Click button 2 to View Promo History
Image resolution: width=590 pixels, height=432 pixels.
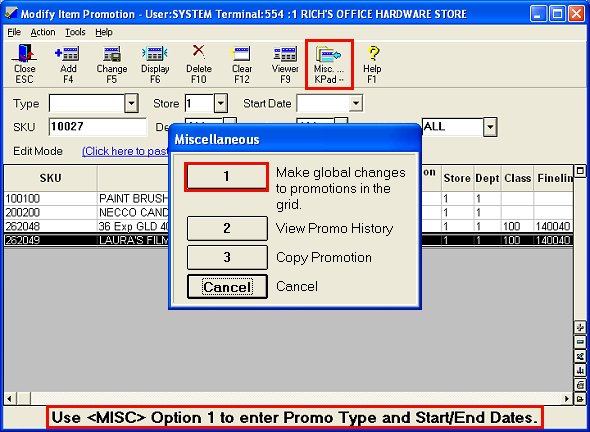[x=227, y=228]
